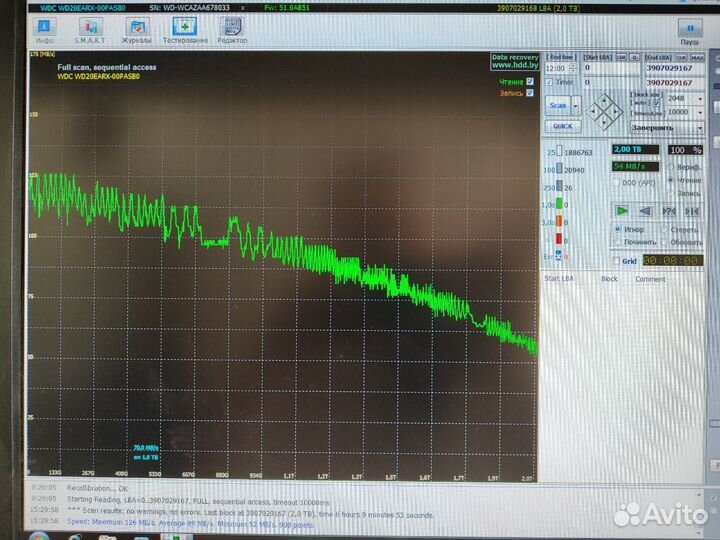Viewport: 720px width, 540px height.
Task: Toggle the Запись graph checkbox
Action: [x=530, y=93]
